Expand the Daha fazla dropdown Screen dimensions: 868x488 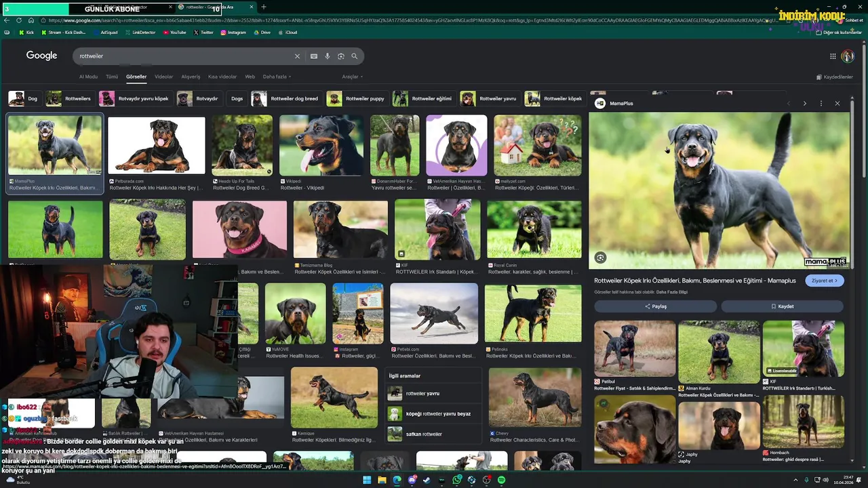tap(277, 77)
